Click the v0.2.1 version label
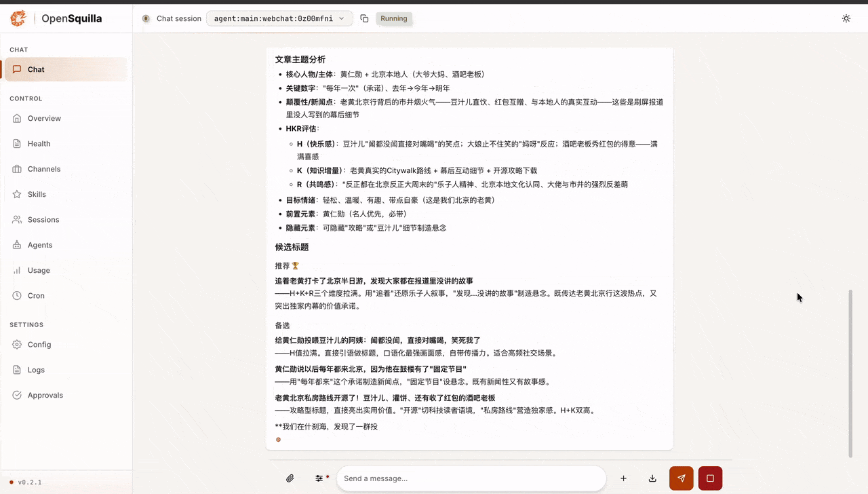This screenshot has height=494, width=868. pyautogui.click(x=30, y=482)
